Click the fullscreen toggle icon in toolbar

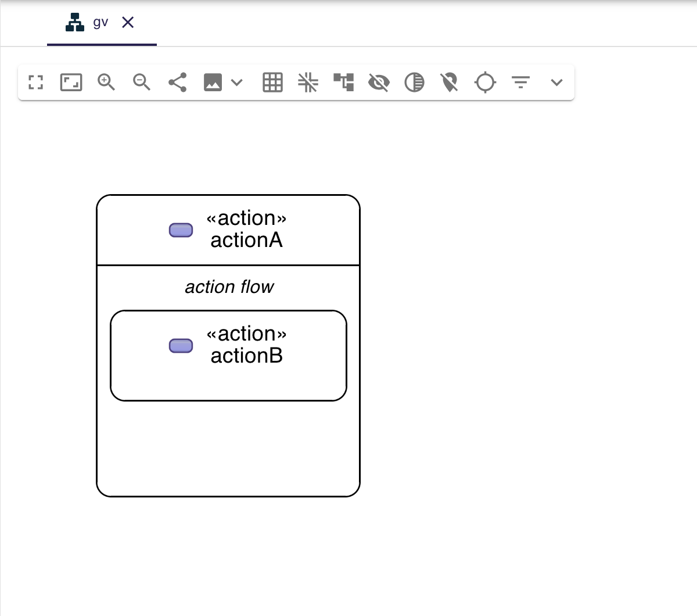point(36,83)
